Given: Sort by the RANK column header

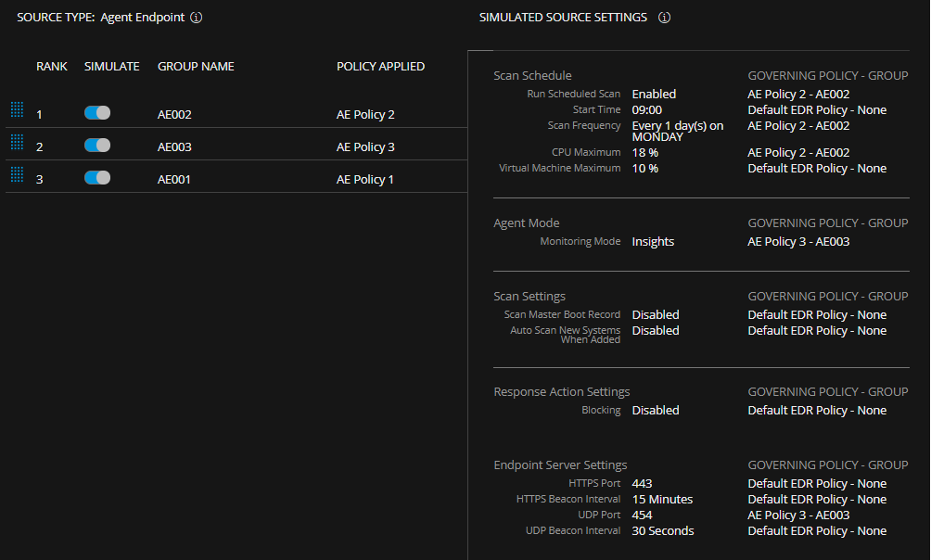Looking at the screenshot, I should [51, 66].
